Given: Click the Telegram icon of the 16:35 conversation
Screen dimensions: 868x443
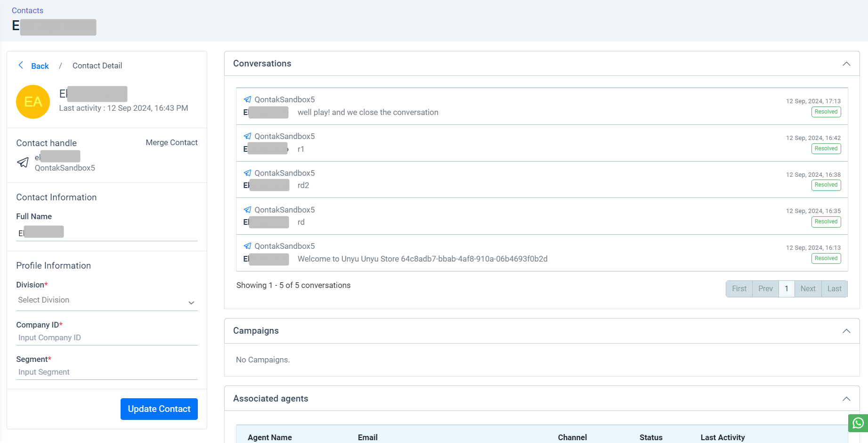Looking at the screenshot, I should [x=247, y=210].
